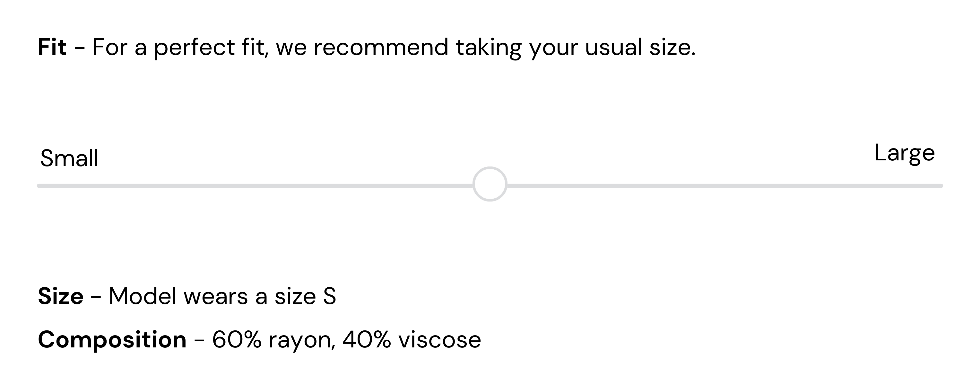Click the bold "Size" heading
980x368 pixels.
tap(60, 296)
